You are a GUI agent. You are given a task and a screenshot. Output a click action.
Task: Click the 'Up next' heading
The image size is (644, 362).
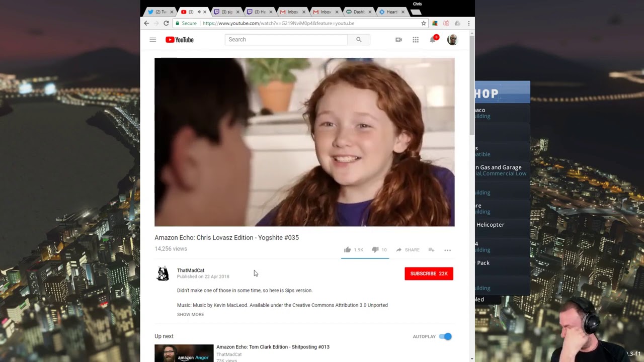pos(164,336)
